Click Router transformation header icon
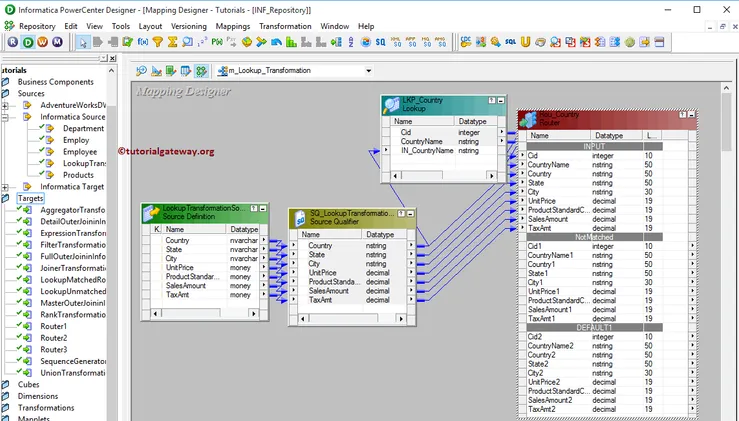Viewport: 739px width, 421px height. (x=527, y=119)
